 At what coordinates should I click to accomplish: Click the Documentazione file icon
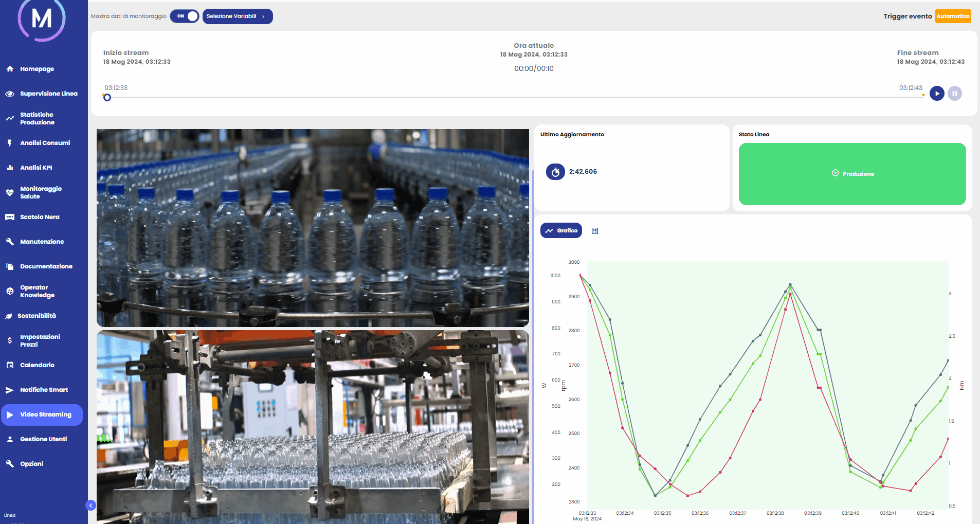(10, 266)
